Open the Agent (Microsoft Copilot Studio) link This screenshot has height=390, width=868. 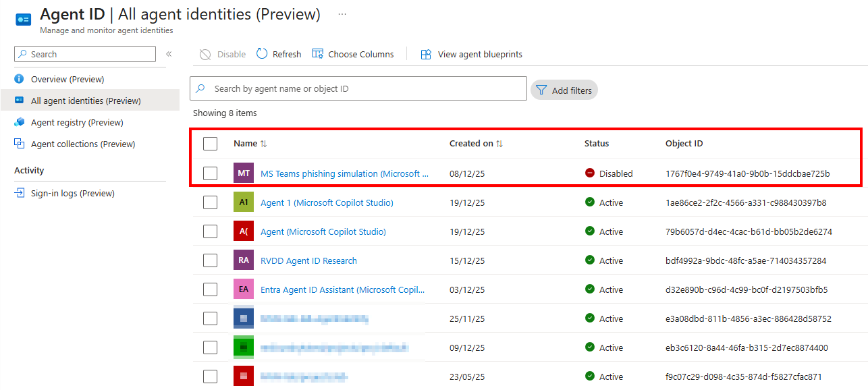[x=323, y=231]
